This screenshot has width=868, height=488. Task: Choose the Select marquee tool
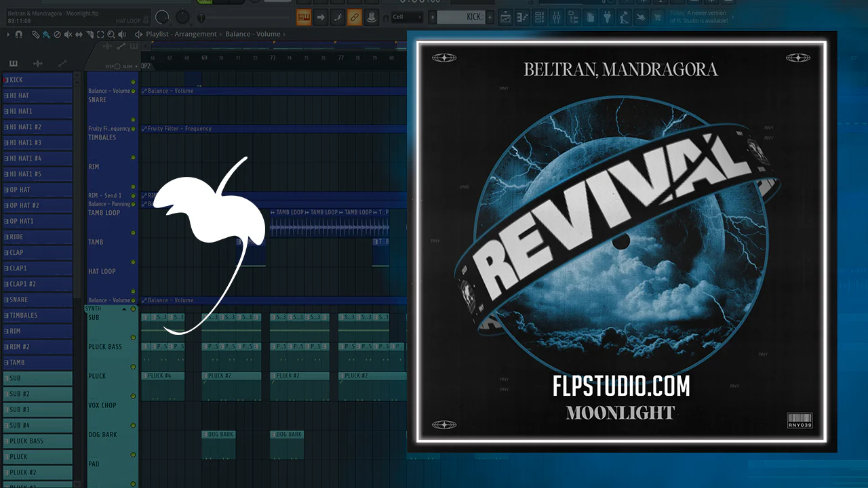(x=100, y=34)
